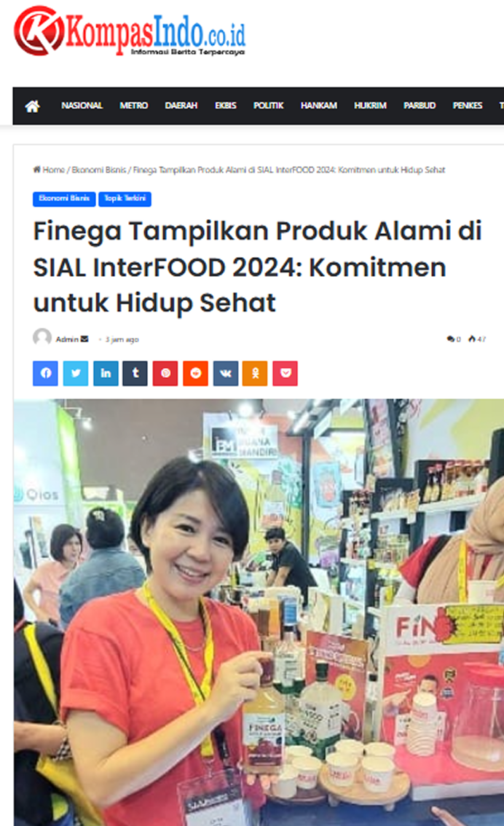Open the NASIONAL menu item

(82, 106)
